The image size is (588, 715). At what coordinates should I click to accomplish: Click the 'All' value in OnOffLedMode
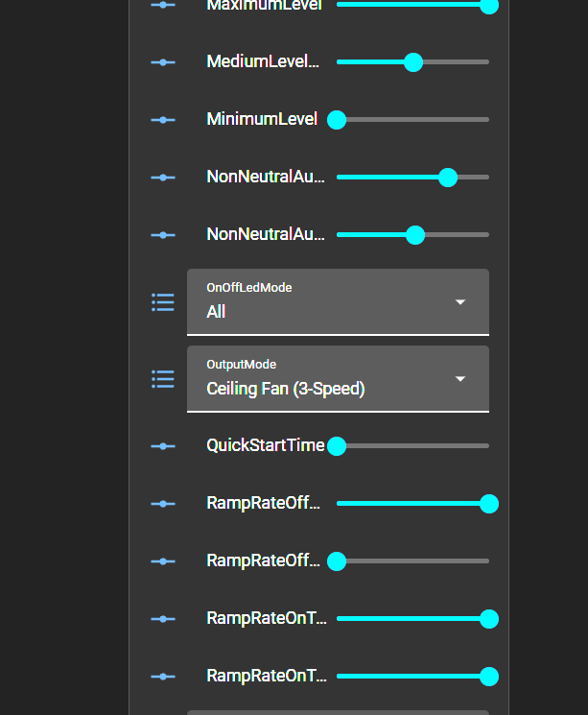216,312
